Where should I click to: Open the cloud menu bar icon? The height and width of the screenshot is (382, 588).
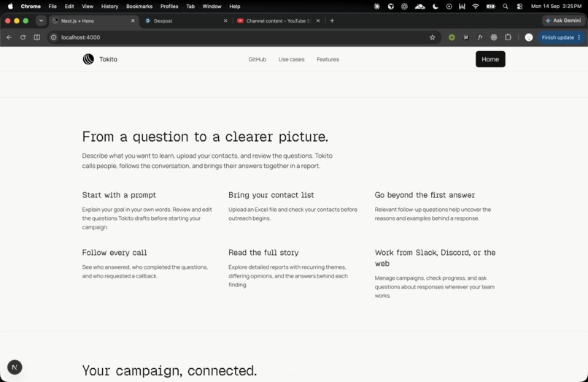419,7
